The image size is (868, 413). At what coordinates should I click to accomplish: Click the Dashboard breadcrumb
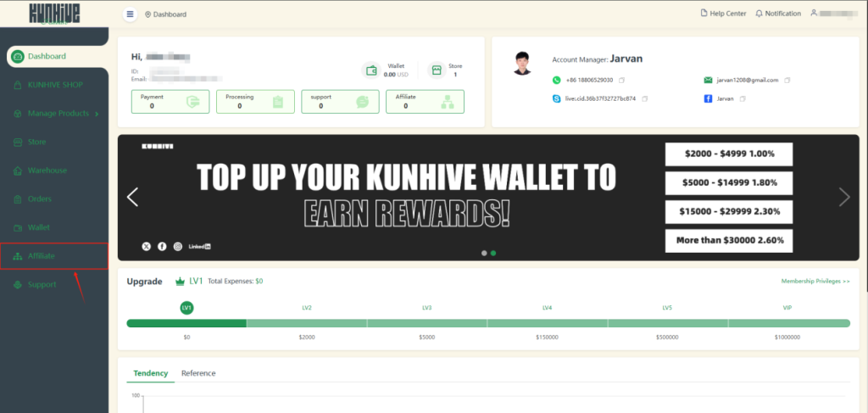170,14
